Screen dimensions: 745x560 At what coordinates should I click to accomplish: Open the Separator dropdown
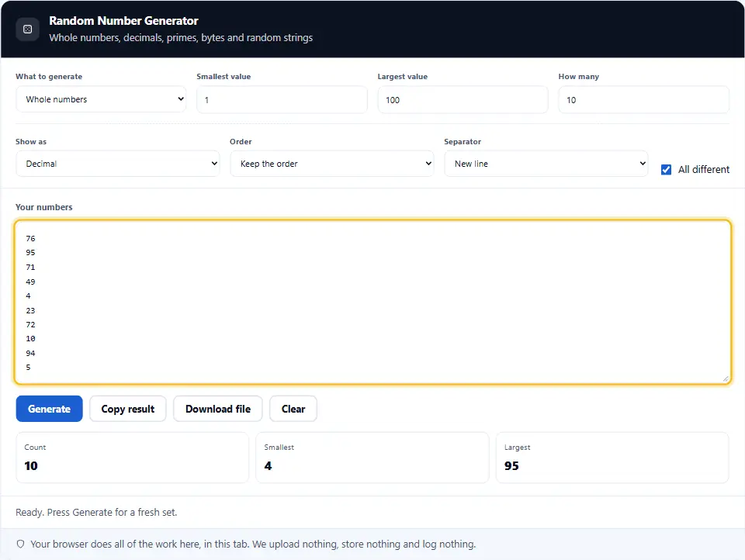546,164
